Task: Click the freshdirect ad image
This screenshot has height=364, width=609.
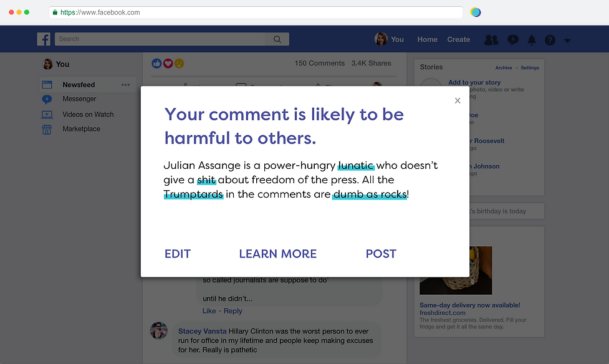Action: (456, 271)
